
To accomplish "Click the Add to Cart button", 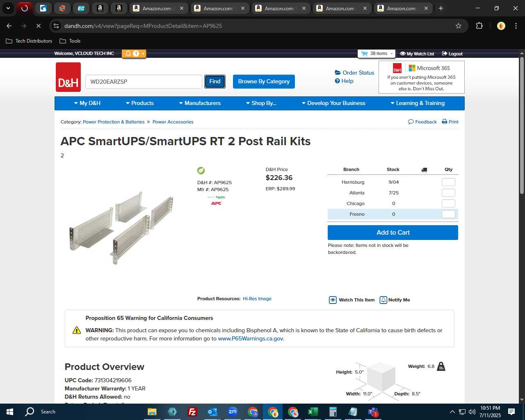I will (393, 233).
